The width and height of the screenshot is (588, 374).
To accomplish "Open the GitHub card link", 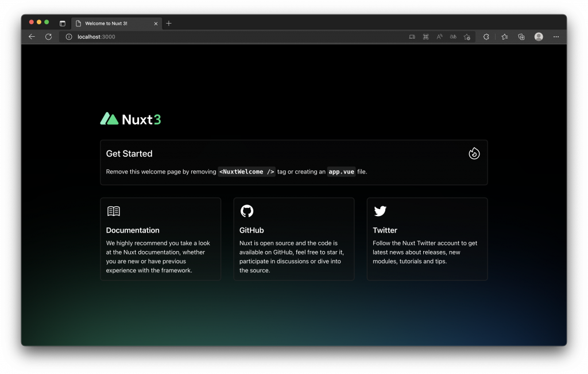I will tap(294, 239).
